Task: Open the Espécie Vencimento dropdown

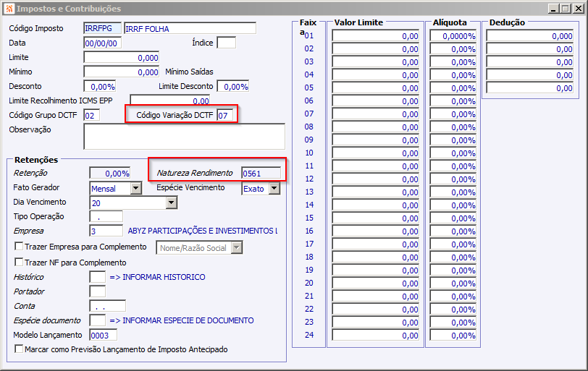Action: (x=274, y=188)
